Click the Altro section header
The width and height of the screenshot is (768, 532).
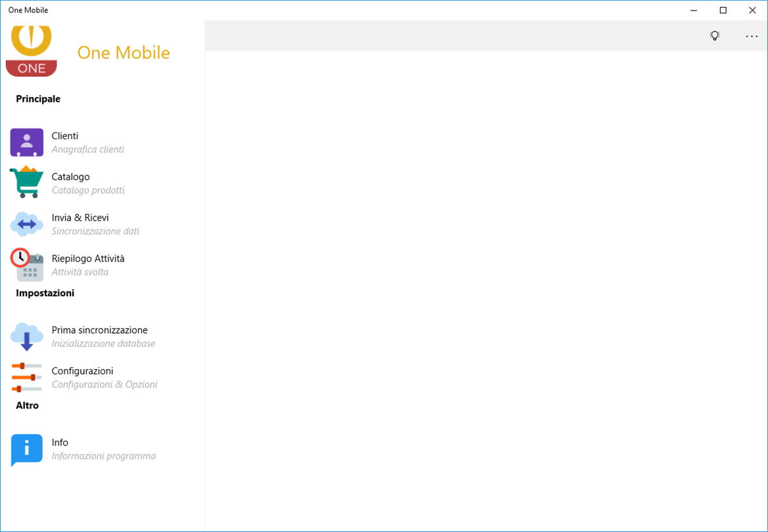pyautogui.click(x=28, y=406)
